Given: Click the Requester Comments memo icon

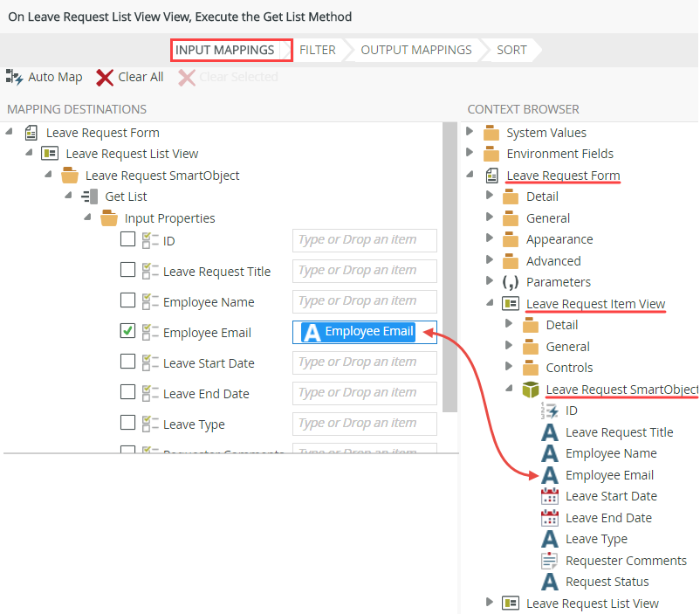Looking at the screenshot, I should 548,560.
